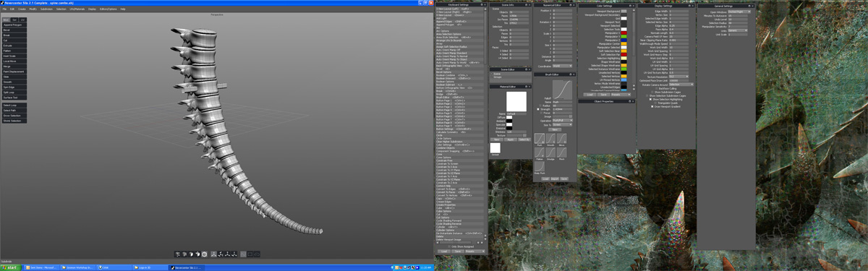The height and width of the screenshot is (271, 868).
Task: Open the Color Settings Presets dropdown
Action: [x=621, y=94]
